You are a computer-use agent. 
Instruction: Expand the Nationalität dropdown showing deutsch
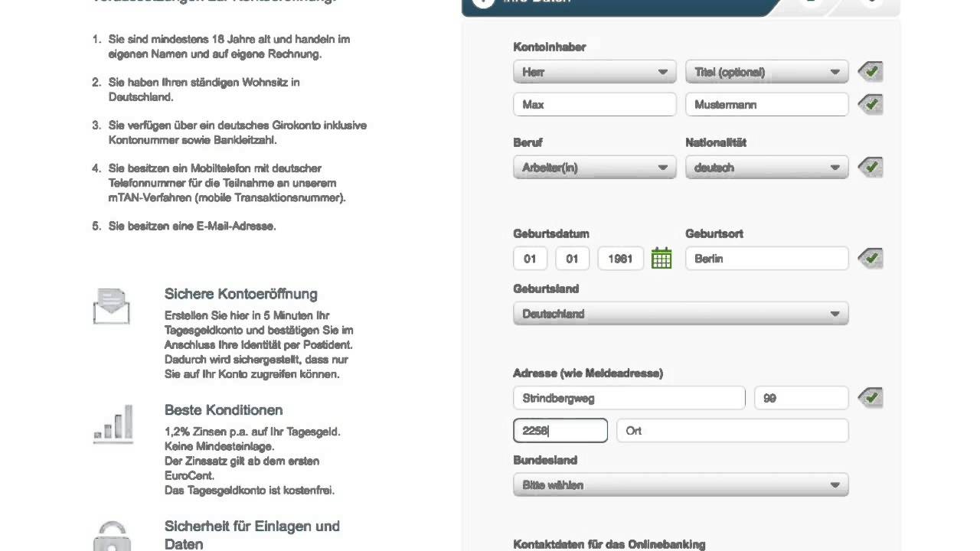[766, 168]
